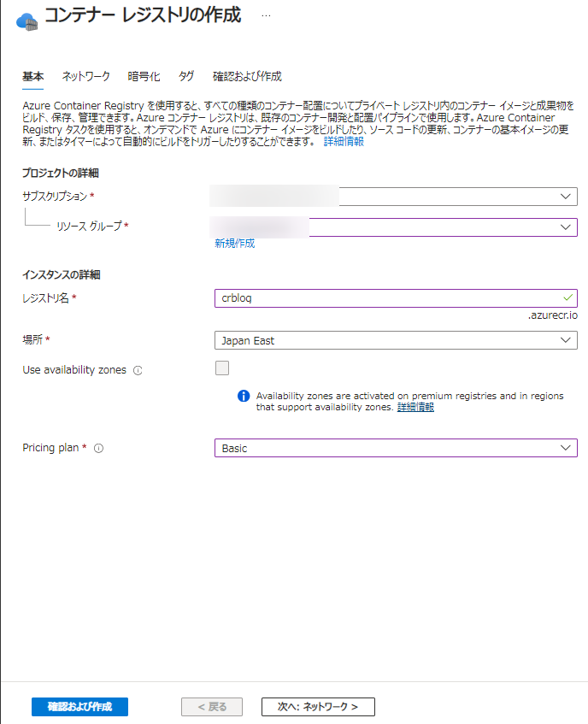
Task: Click the blue availability zones information icon
Action: point(244,396)
